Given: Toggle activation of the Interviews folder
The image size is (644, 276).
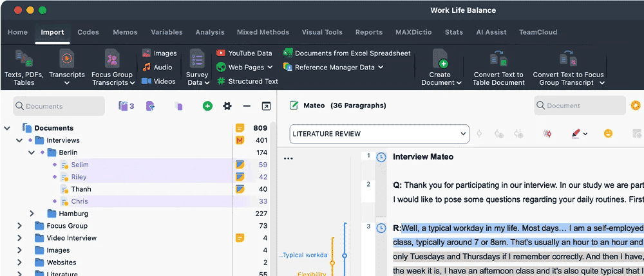Looking at the screenshot, I should [x=30, y=140].
